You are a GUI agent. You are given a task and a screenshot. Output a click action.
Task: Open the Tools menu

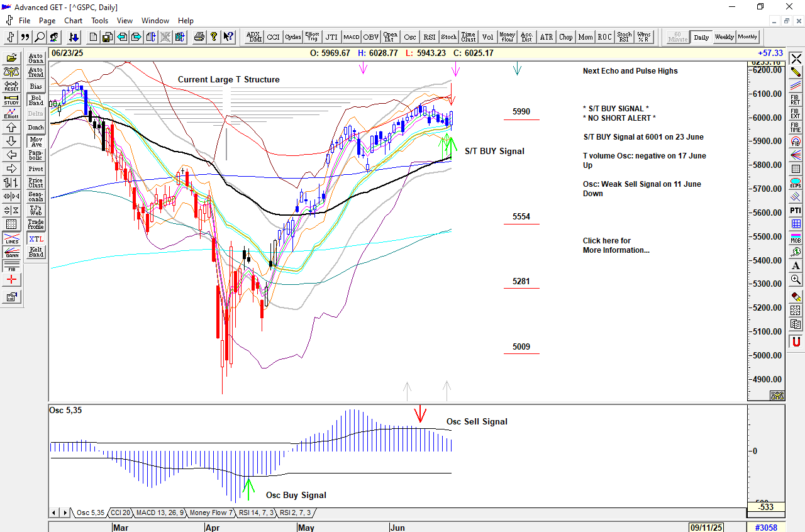[99, 21]
